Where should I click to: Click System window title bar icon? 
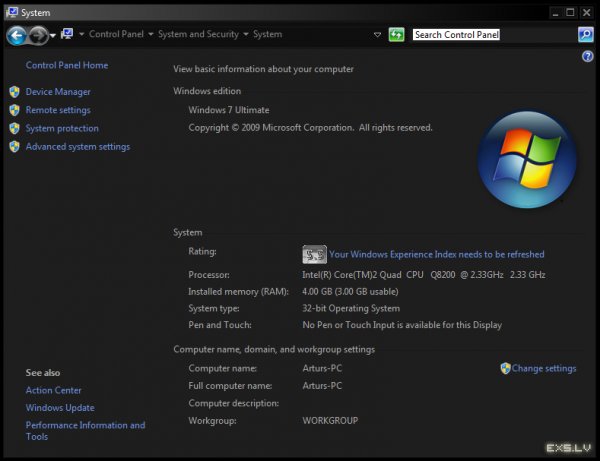tap(12, 12)
